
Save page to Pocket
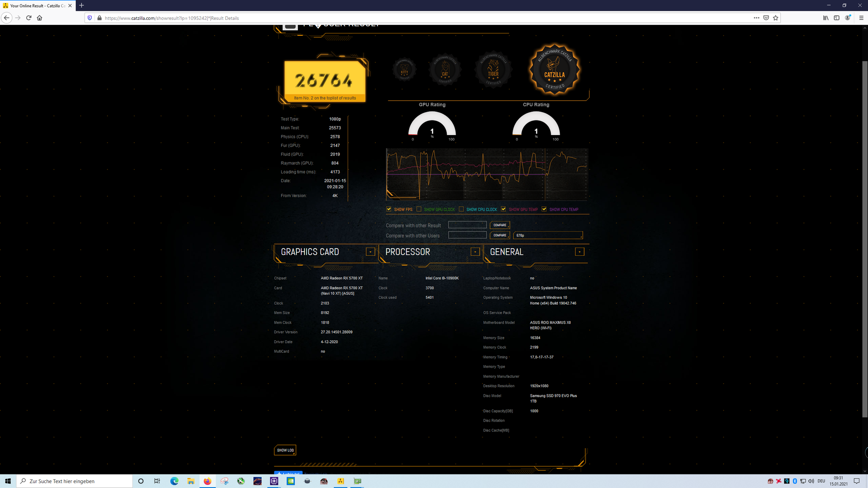766,18
